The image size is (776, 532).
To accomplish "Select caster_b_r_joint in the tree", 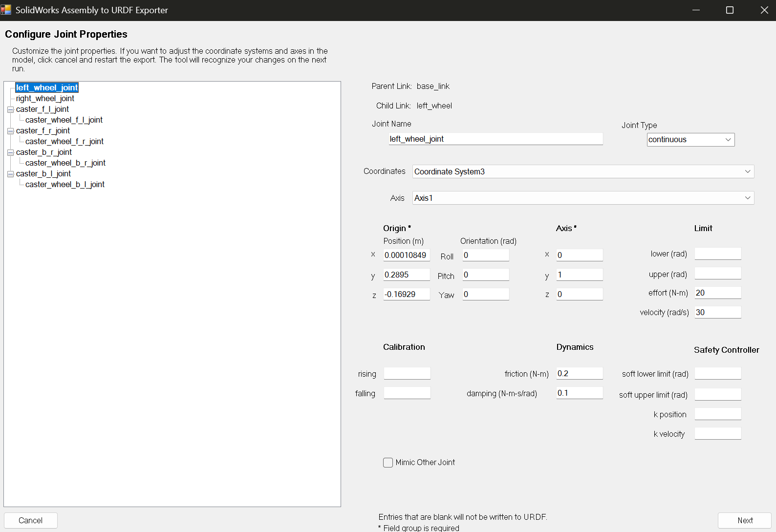I will click(44, 152).
